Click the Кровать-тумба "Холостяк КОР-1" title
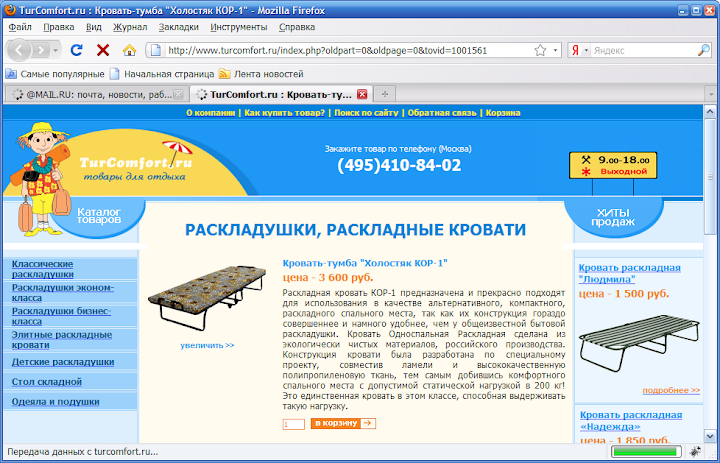 tap(365, 263)
